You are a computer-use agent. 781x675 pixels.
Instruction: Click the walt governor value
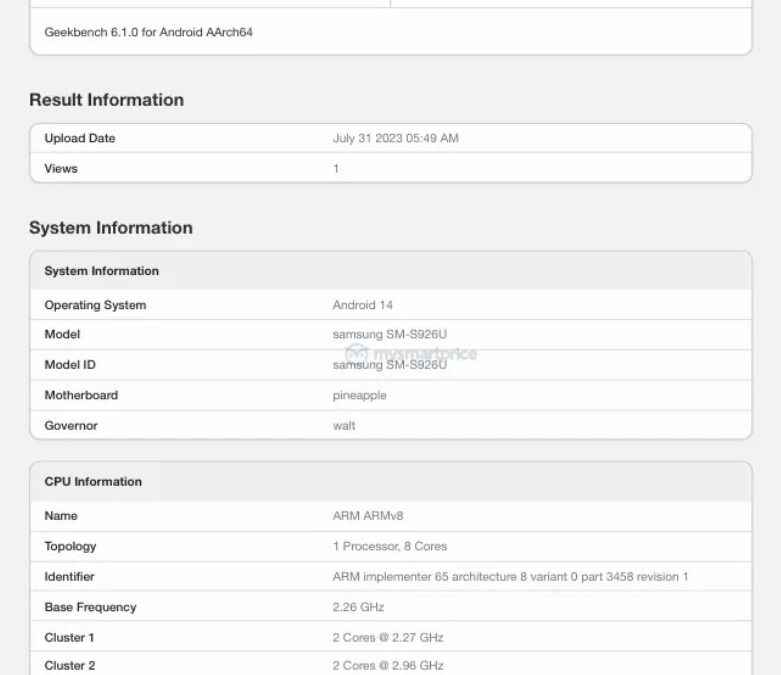pyautogui.click(x=344, y=425)
